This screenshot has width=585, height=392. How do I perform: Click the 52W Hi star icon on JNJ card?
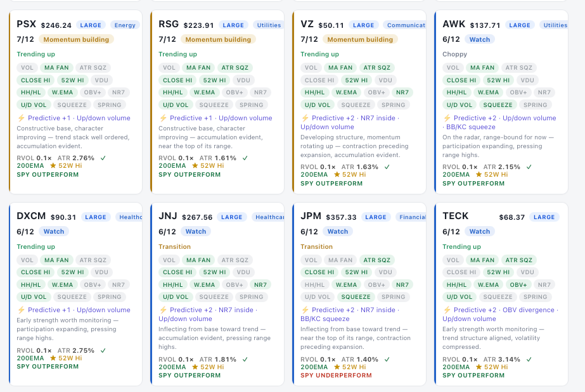pyautogui.click(x=195, y=367)
